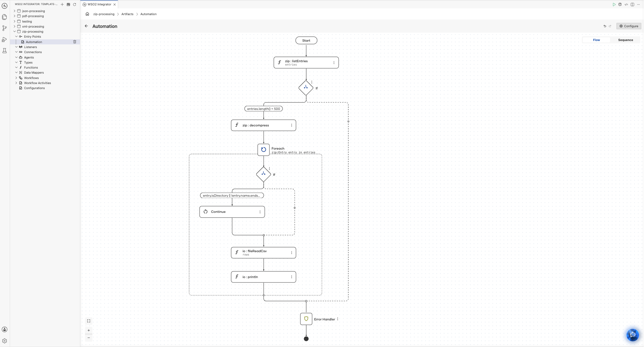Open the menu on zip : decompress node
Image resolution: width=644 pixels, height=347 pixels.
pos(291,125)
